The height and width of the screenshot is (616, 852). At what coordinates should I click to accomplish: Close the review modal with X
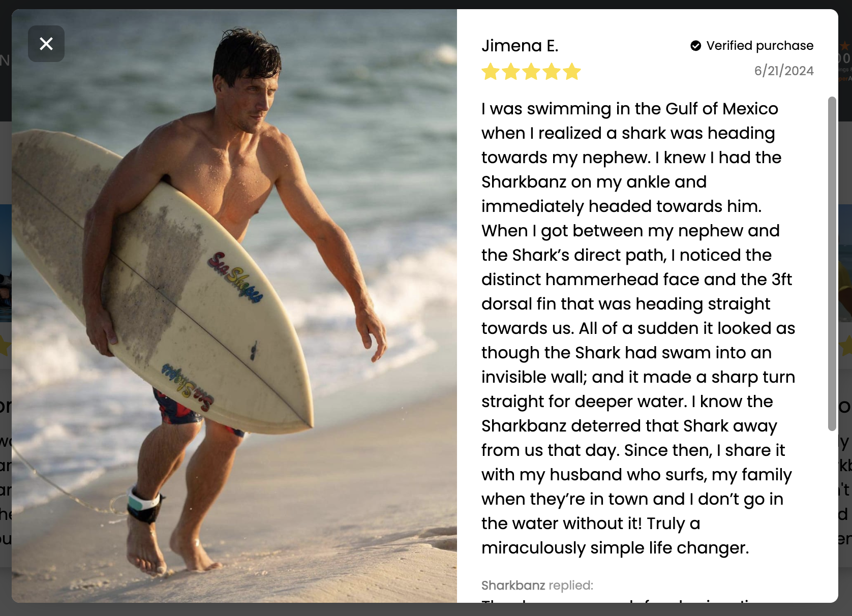(46, 44)
